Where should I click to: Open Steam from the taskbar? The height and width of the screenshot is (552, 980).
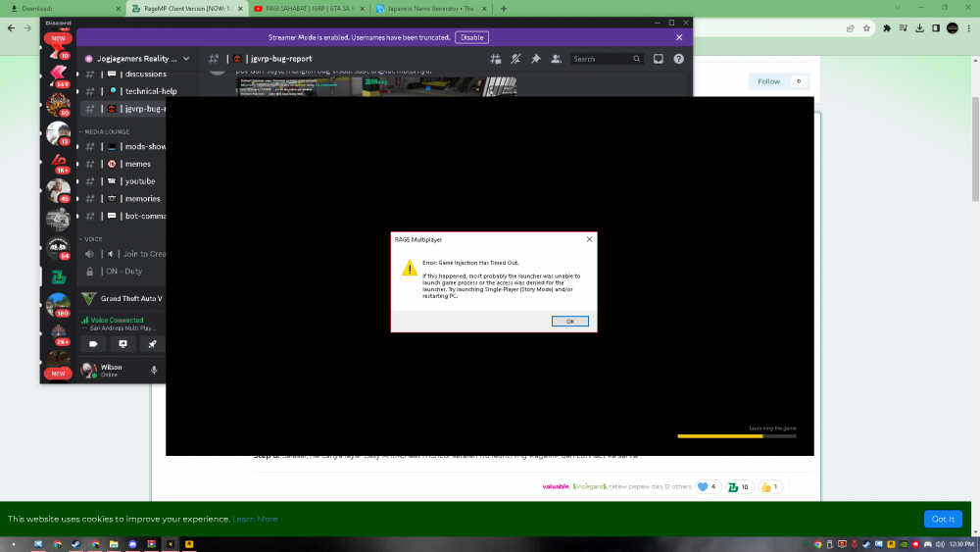pos(75,544)
